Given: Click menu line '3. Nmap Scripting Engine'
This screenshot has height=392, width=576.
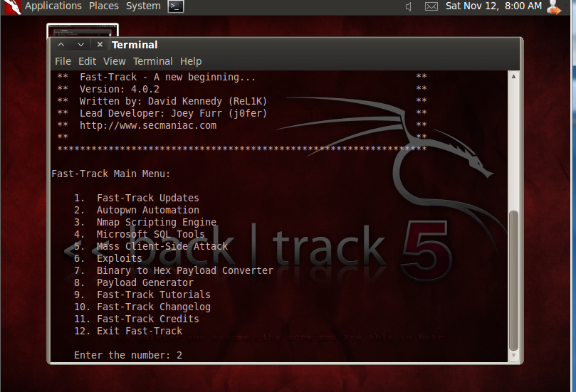Looking at the screenshot, I should coord(145,223).
